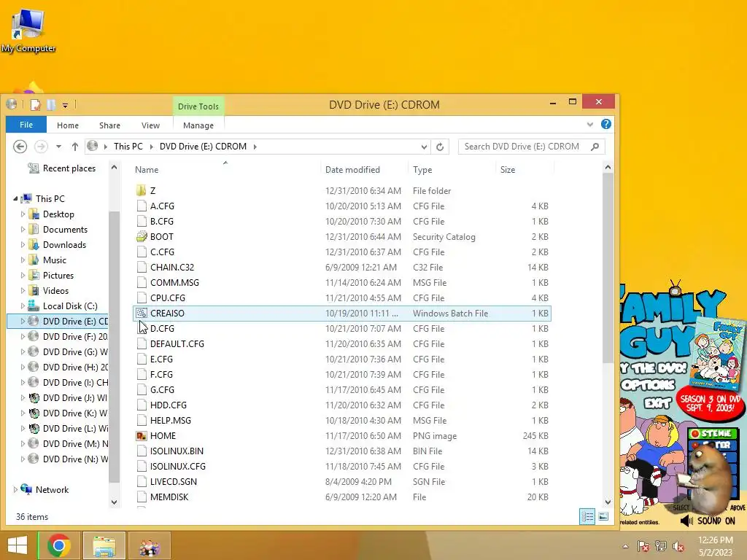Click the volume tray icon
Screen dimensions: 747x560
[x=678, y=546]
